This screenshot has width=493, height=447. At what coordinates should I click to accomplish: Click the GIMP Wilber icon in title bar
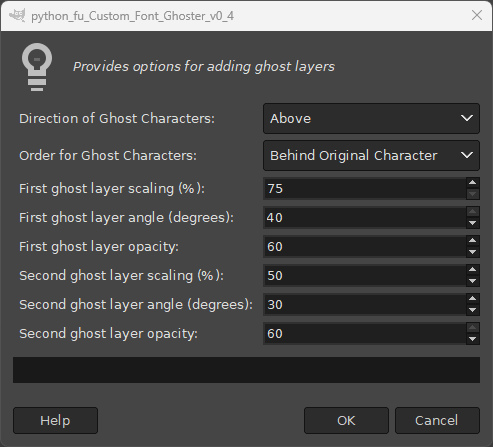point(17,15)
